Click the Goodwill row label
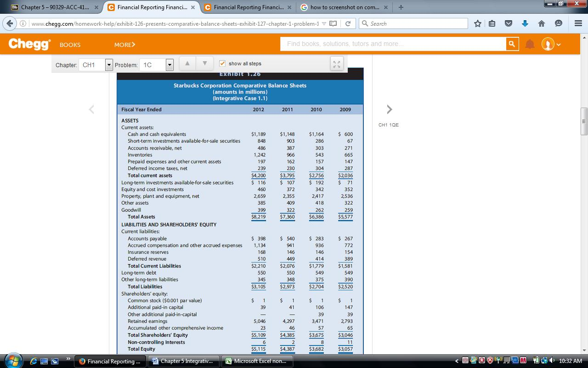588x368 pixels. click(131, 210)
